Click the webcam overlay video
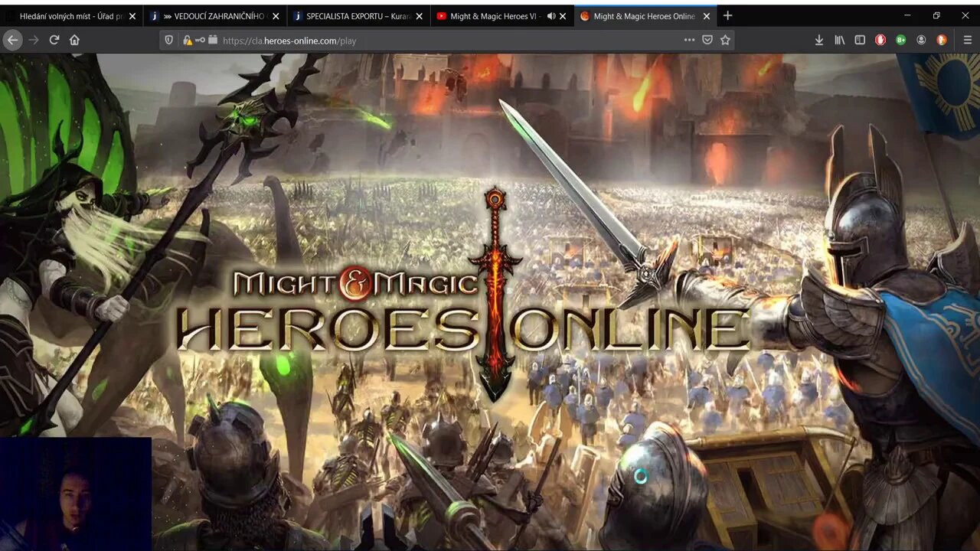Screen dimensions: 980x551 [x=76, y=494]
